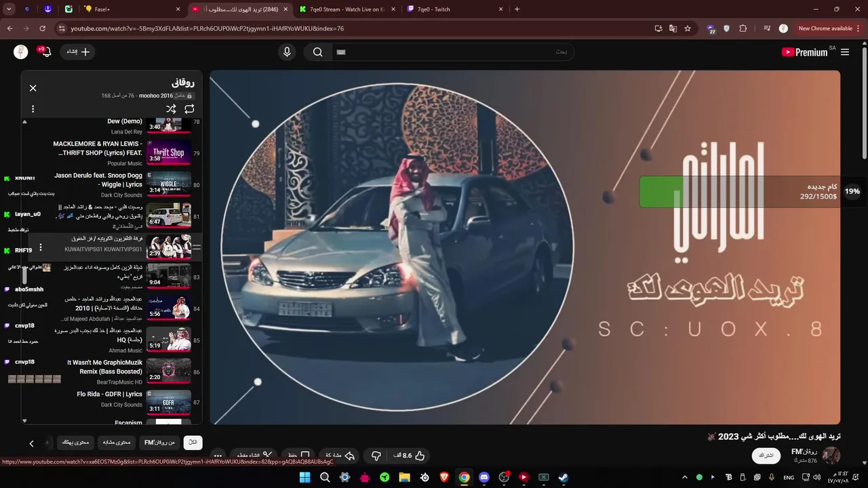Open Brave browser from taskbar
This screenshot has height=488, width=868.
(444, 477)
